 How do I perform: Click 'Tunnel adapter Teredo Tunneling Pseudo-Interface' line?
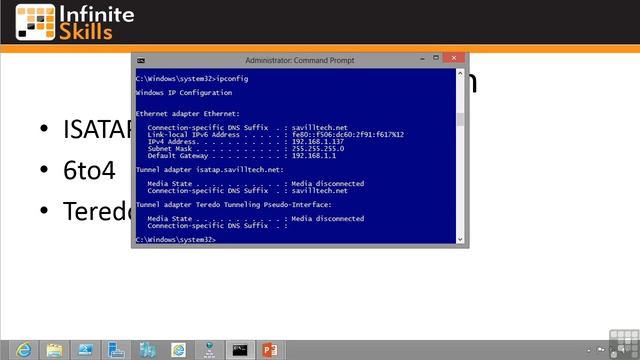(x=233, y=204)
